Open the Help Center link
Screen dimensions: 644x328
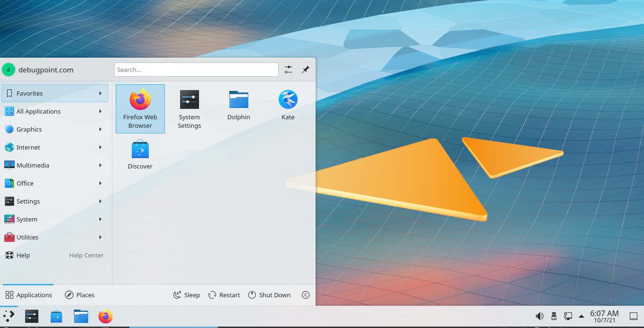(86, 255)
